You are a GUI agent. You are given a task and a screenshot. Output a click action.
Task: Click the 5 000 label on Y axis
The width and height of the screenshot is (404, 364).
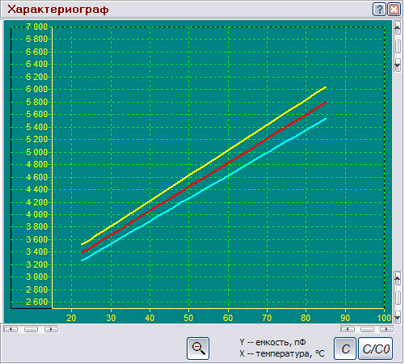coord(37,152)
